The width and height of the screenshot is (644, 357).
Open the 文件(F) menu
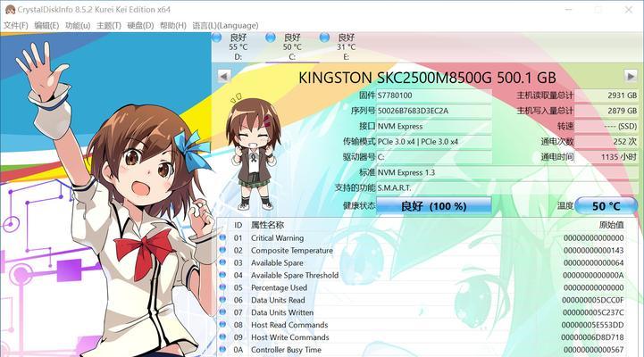coord(15,26)
